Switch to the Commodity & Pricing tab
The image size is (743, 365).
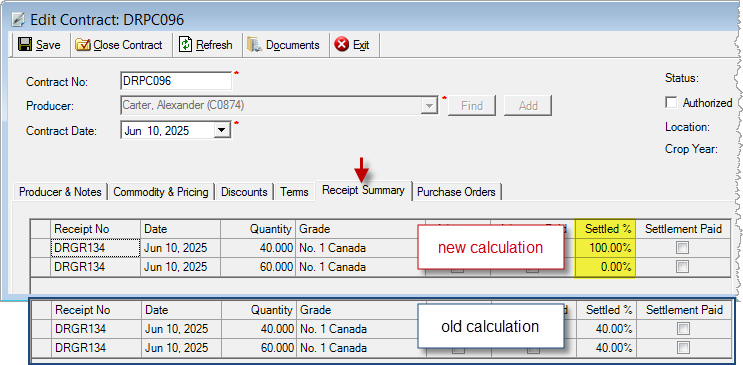[161, 192]
